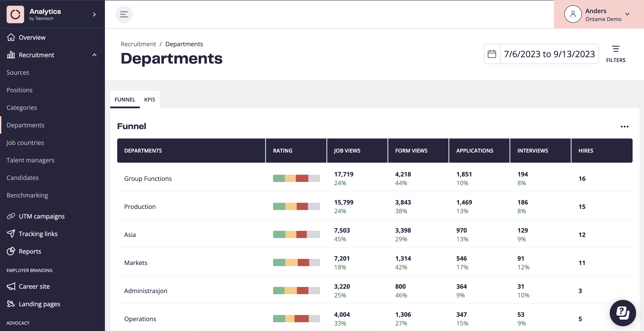Click the 16 hires value for Group Functions

[582, 179]
